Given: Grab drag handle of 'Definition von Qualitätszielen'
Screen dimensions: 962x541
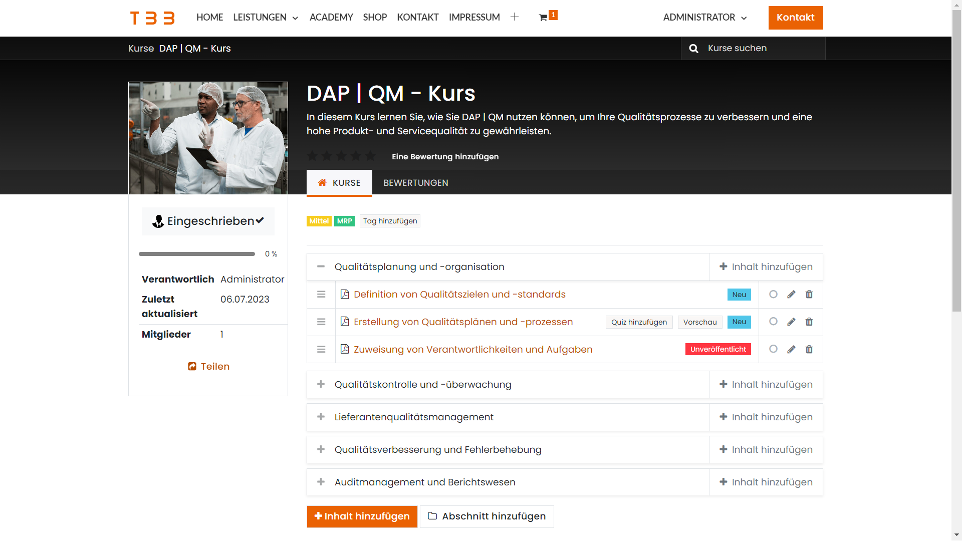Looking at the screenshot, I should click(x=321, y=294).
